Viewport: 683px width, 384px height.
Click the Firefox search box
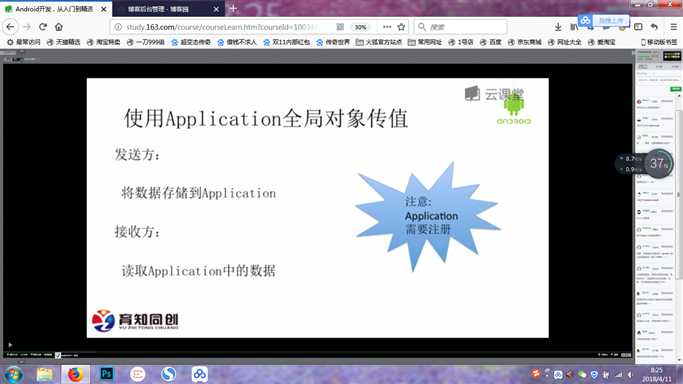point(460,27)
